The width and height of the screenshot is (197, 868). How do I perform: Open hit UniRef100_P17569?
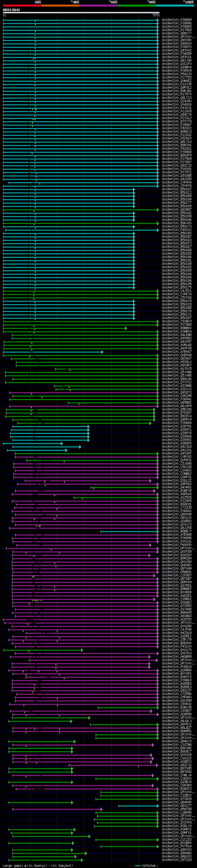coord(177,30)
